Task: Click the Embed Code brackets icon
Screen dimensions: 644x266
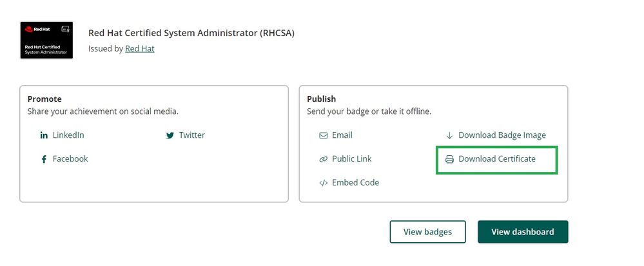Action: click(324, 183)
